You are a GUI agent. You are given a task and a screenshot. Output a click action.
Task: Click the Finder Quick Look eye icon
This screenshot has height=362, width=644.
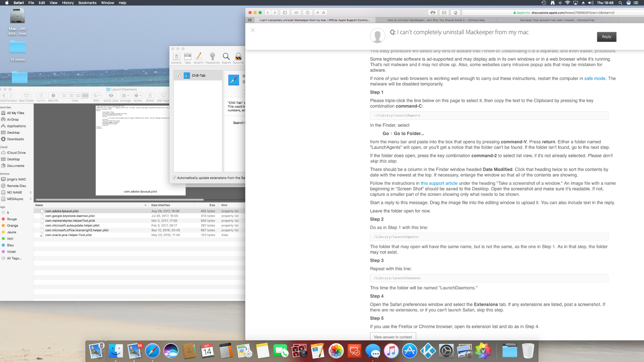(111, 96)
